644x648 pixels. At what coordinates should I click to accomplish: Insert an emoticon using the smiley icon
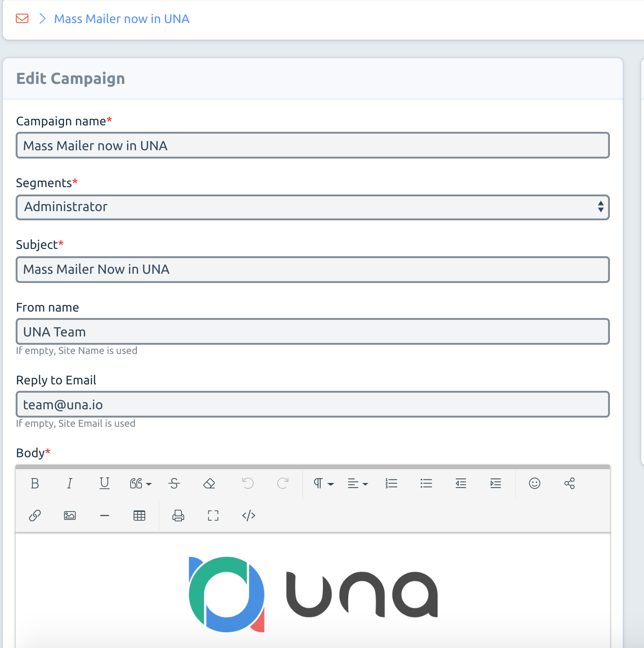[x=534, y=483]
